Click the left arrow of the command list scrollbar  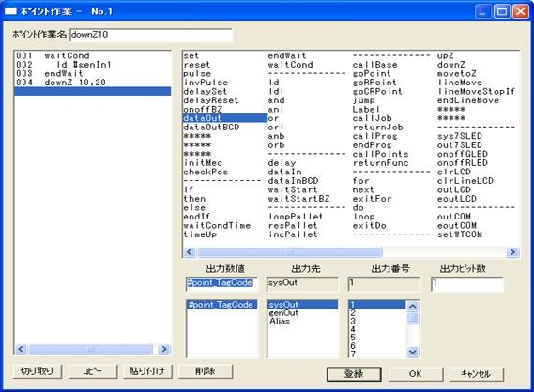tap(190, 252)
